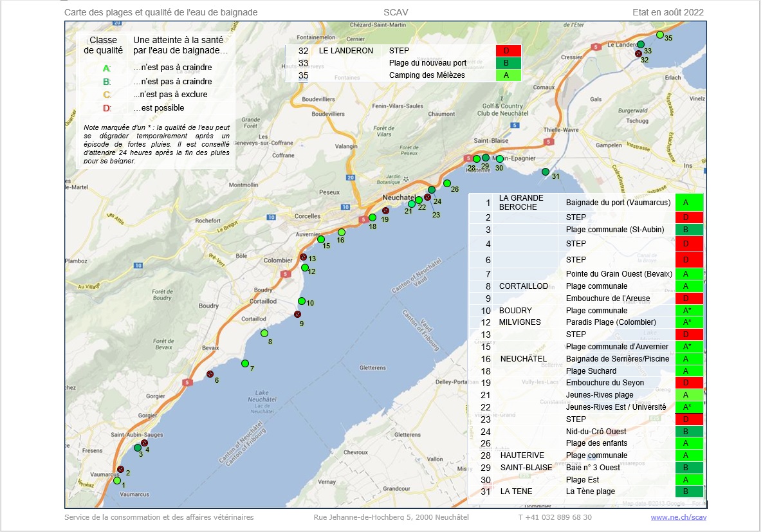Click green marker numbered 10

tap(302, 301)
